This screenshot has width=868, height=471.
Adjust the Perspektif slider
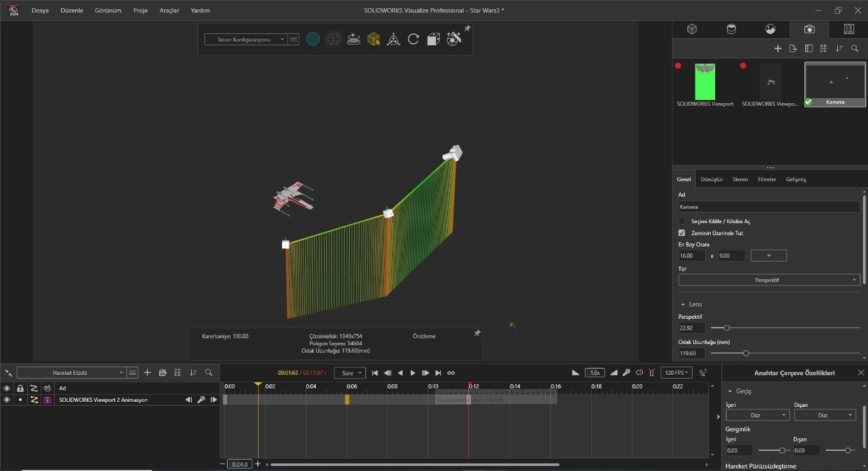pyautogui.click(x=726, y=328)
